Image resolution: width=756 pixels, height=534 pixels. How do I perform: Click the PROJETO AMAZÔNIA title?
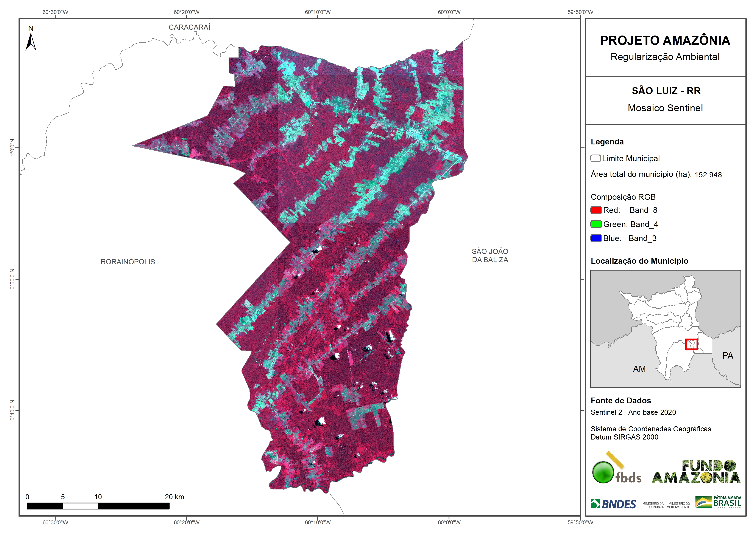coord(665,40)
